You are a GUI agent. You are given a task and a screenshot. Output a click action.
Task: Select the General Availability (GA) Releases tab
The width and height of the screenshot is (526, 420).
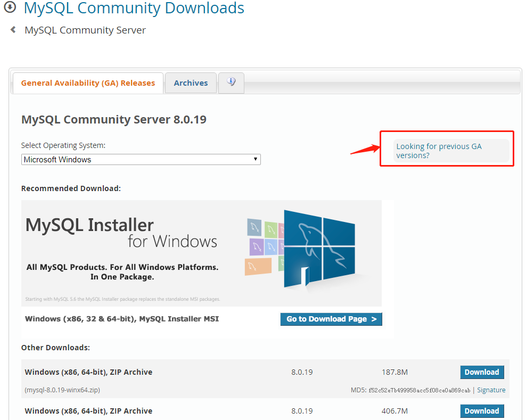[x=88, y=83]
